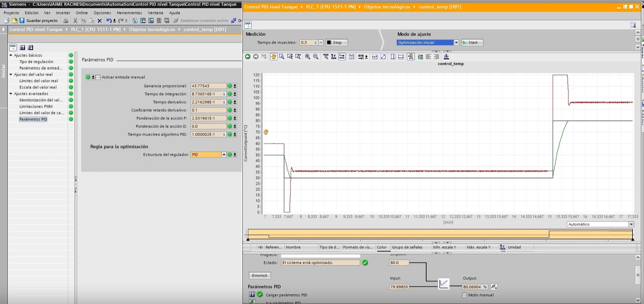Show measurement points line icon
Screen dimensions: 644x304
(375, 57)
